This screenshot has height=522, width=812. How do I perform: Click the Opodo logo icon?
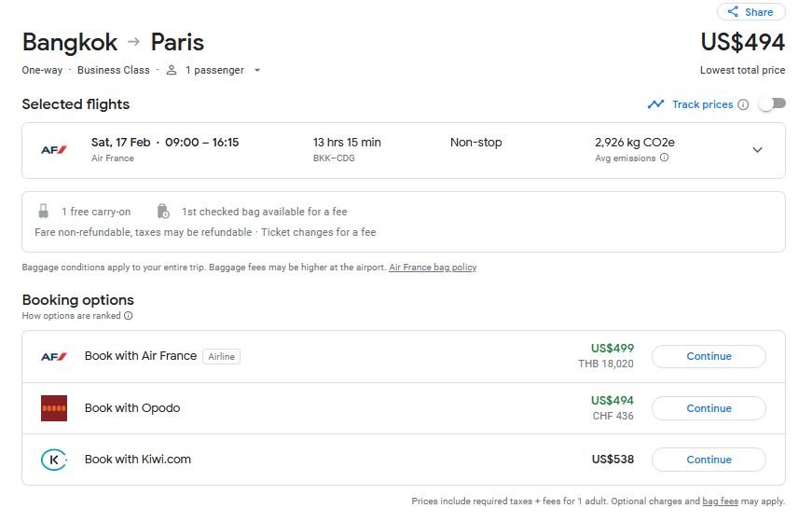54,408
